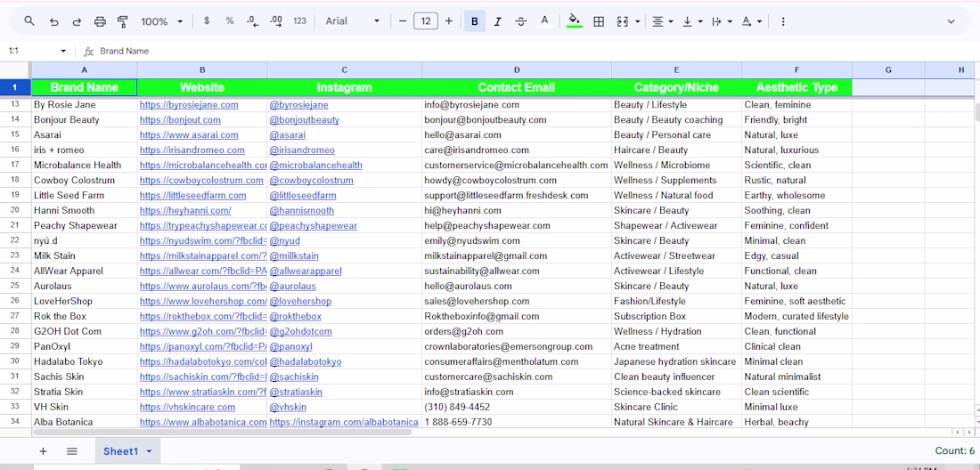Image resolution: width=980 pixels, height=470 pixels.
Task: Merge the selected cells
Action: tap(622, 21)
